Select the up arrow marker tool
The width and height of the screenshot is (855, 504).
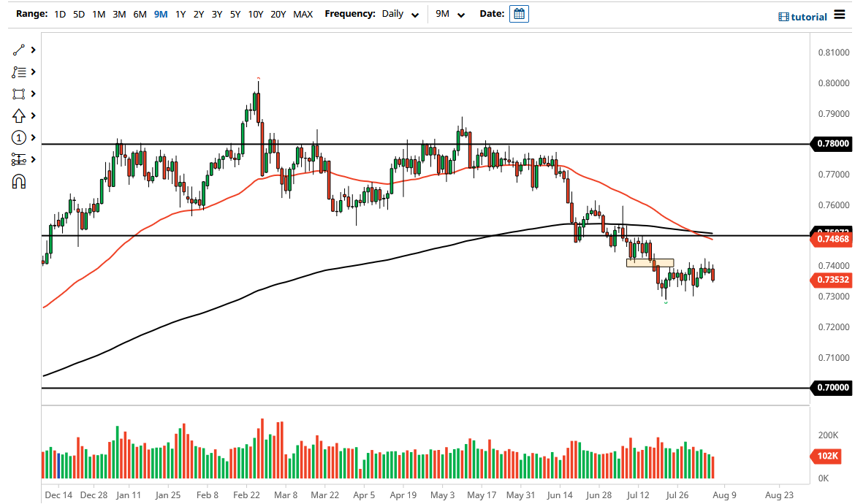18,115
